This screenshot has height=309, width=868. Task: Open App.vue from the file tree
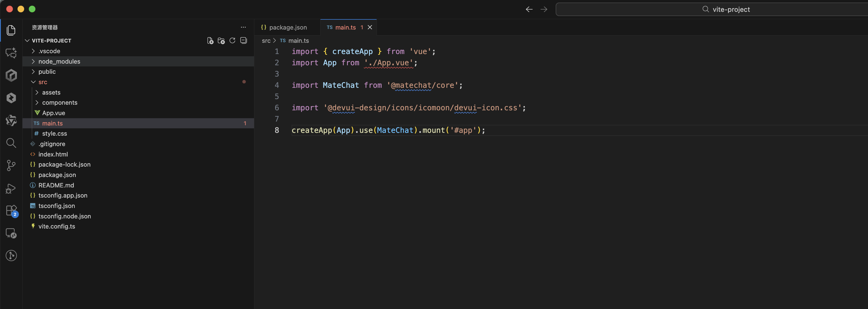(54, 113)
